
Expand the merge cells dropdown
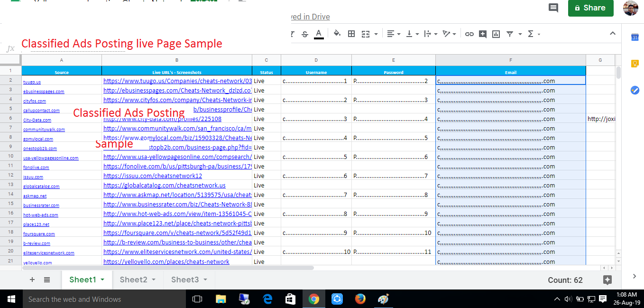376,34
